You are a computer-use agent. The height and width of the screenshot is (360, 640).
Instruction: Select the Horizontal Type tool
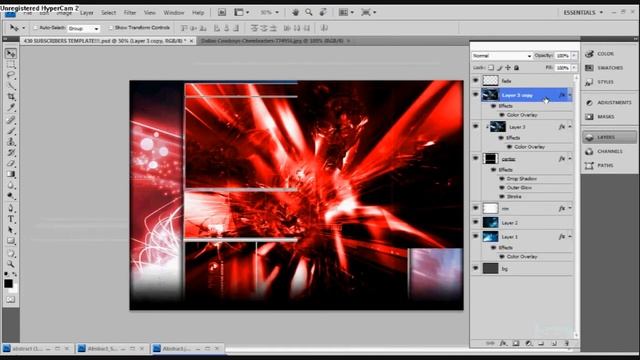click(11, 219)
